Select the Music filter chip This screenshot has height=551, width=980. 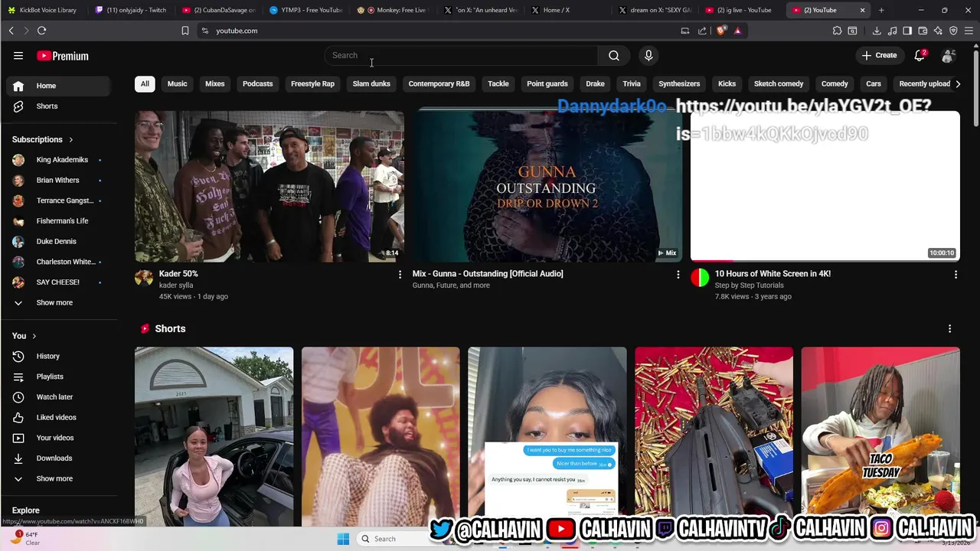point(177,83)
